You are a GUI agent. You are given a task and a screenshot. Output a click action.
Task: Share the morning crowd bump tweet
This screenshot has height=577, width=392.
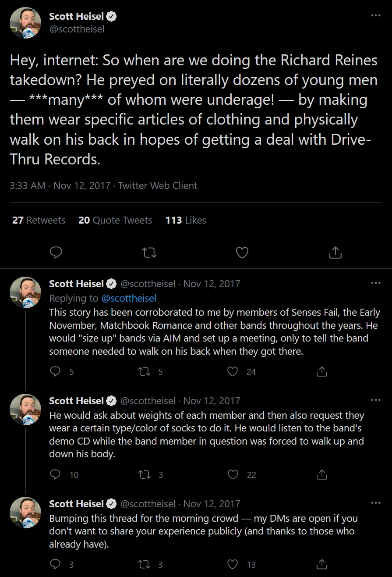[x=322, y=565]
